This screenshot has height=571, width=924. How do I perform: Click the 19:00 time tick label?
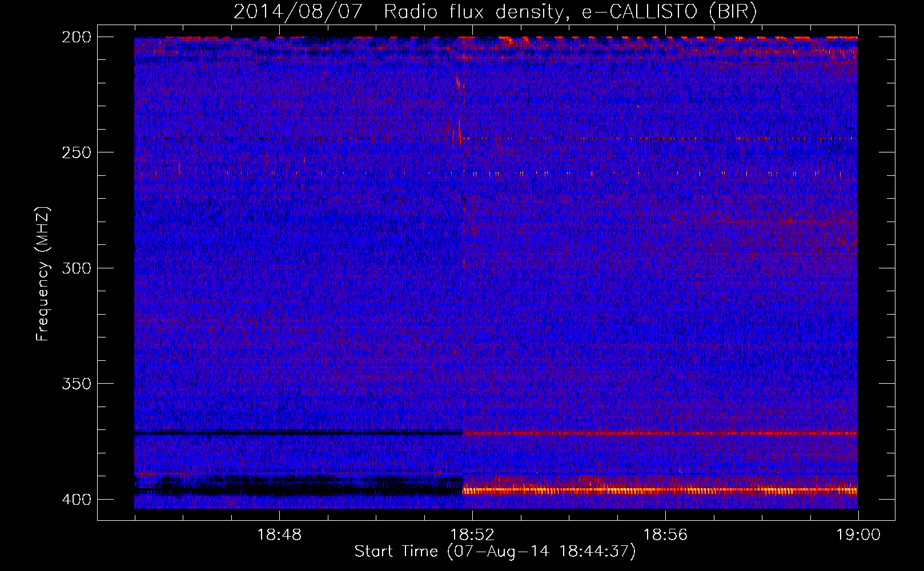click(x=858, y=535)
